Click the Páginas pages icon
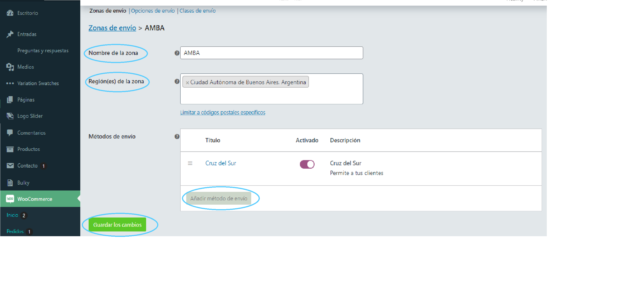644x290 pixels. 10,100
